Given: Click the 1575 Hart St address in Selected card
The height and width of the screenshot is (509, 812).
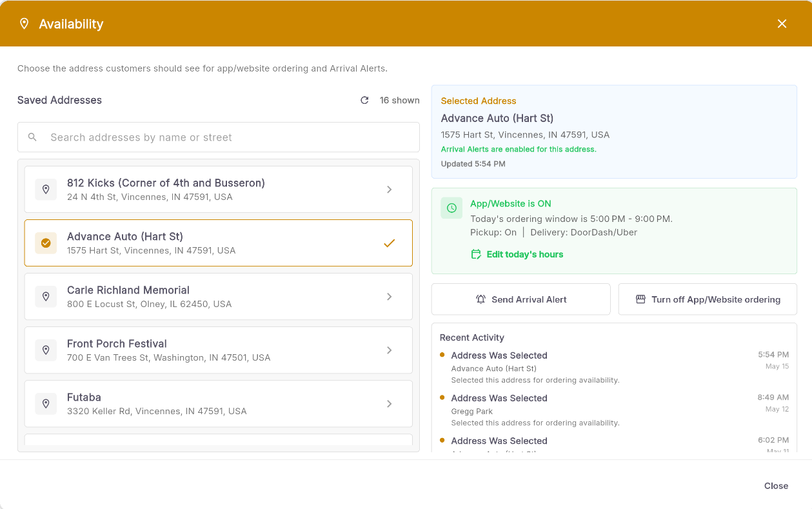Looking at the screenshot, I should (525, 135).
